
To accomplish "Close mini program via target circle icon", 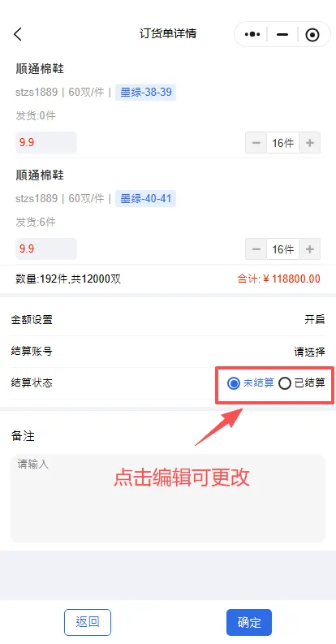I will [x=312, y=35].
